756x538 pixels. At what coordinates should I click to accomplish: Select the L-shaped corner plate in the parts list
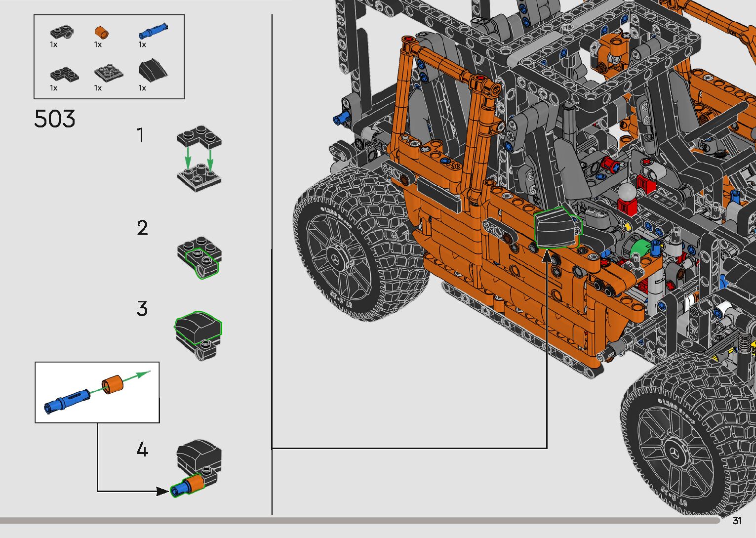64,75
